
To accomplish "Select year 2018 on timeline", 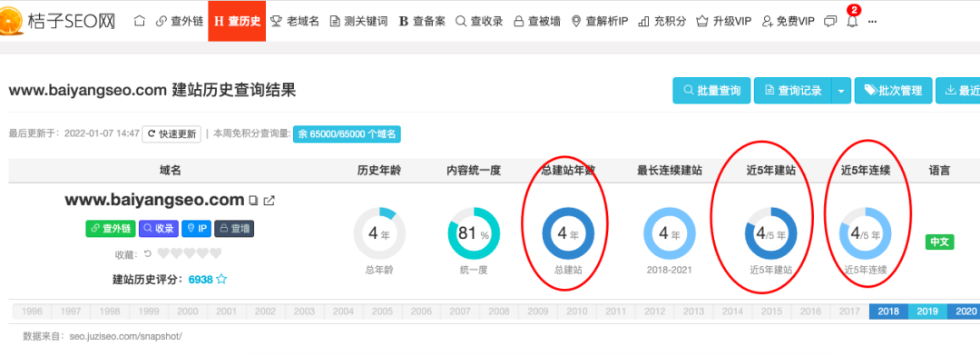I will 888,311.
